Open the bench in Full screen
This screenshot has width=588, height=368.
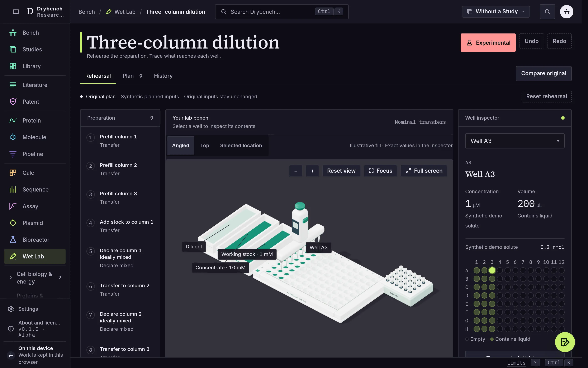(424, 171)
